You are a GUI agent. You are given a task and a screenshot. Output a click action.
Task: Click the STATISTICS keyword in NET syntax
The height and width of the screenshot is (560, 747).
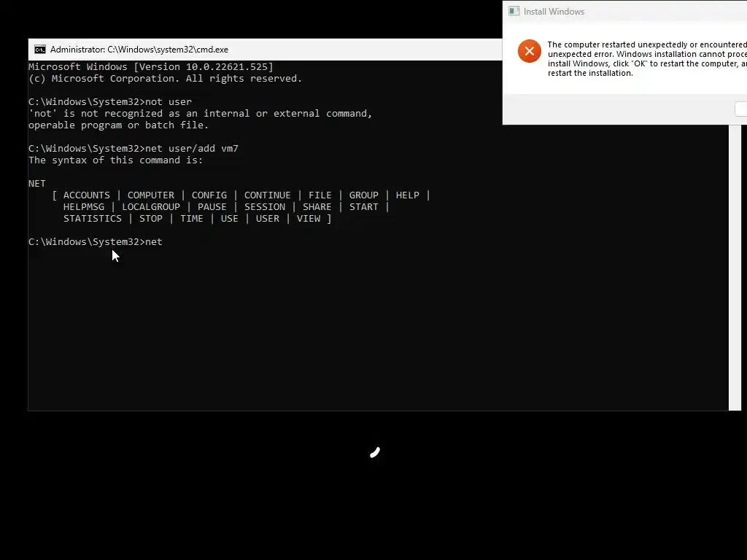[93, 219]
